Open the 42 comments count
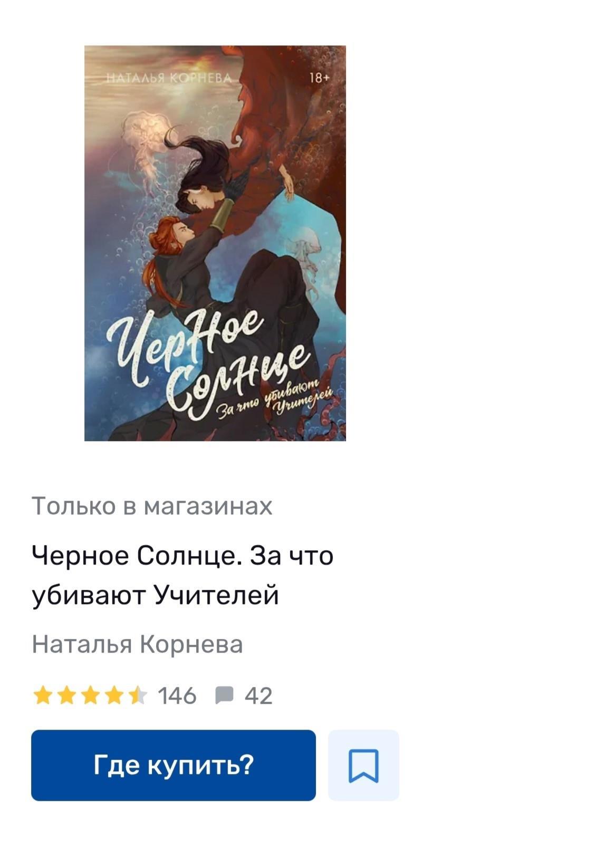 258,695
